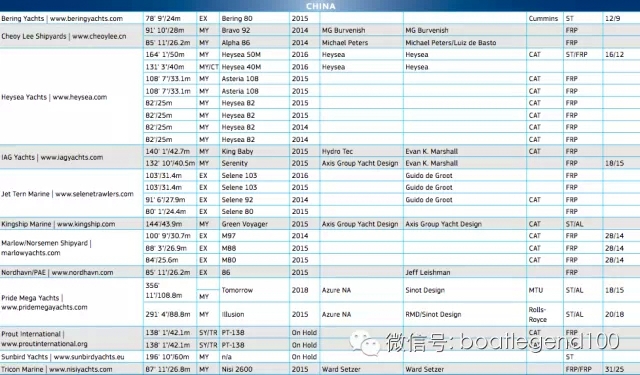Select the M97 Marlow model cell
Image resolution: width=640 pixels, height=375 pixels.
254,236
